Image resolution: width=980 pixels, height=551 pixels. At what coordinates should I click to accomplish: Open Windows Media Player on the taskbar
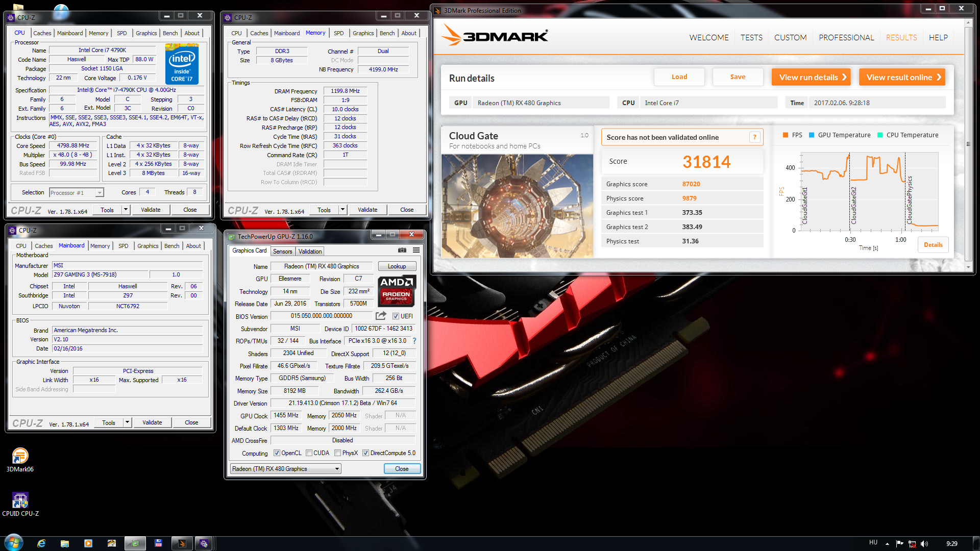tap(88, 543)
